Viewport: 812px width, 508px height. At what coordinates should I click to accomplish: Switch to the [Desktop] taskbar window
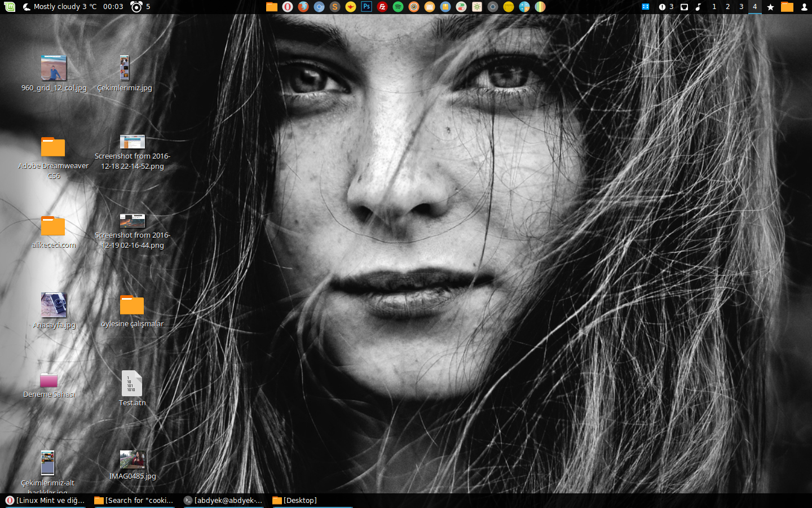pos(312,501)
